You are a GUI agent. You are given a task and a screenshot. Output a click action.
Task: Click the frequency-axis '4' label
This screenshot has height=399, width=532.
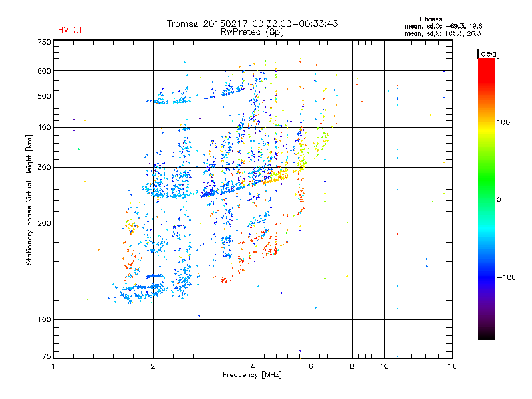tap(253, 366)
